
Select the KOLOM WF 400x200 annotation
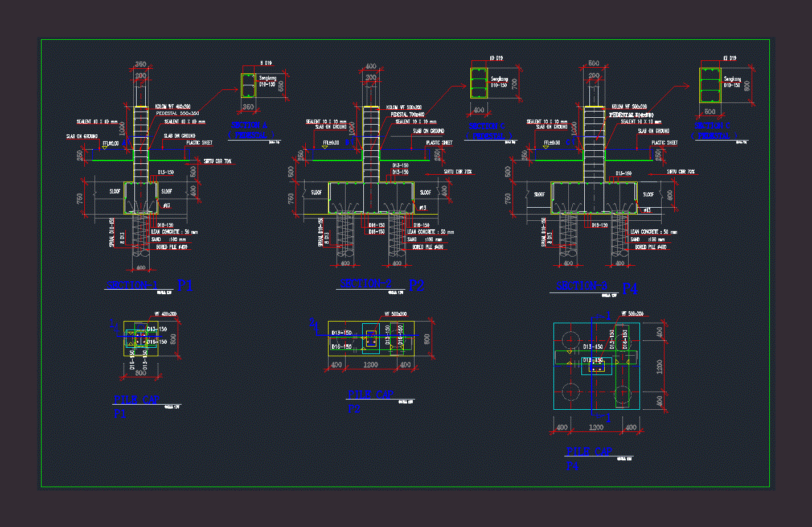(173, 106)
